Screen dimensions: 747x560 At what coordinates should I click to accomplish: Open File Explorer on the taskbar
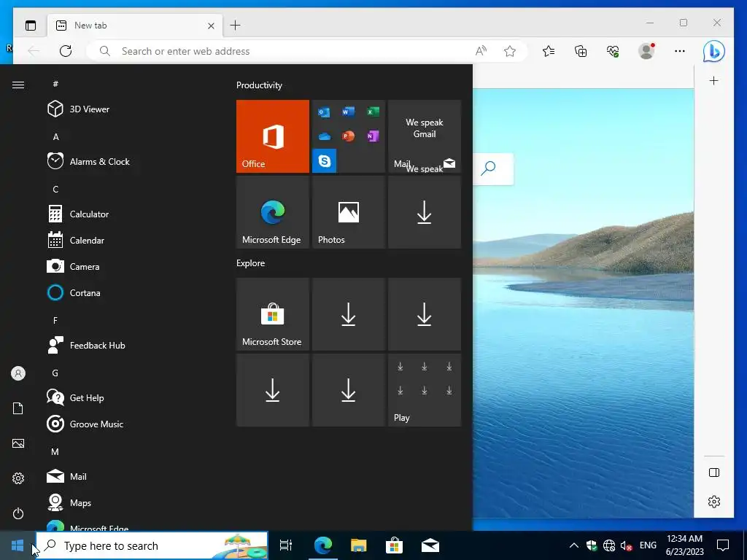pyautogui.click(x=358, y=545)
